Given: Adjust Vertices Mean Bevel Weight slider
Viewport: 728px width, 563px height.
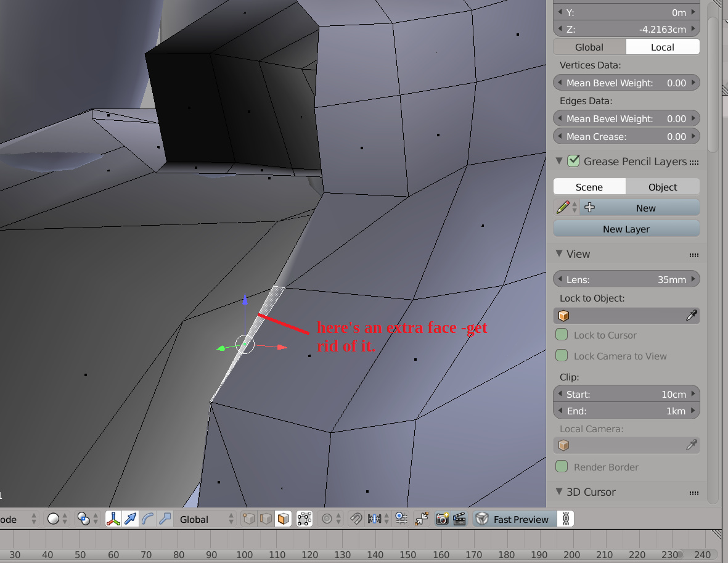Looking at the screenshot, I should coord(626,83).
